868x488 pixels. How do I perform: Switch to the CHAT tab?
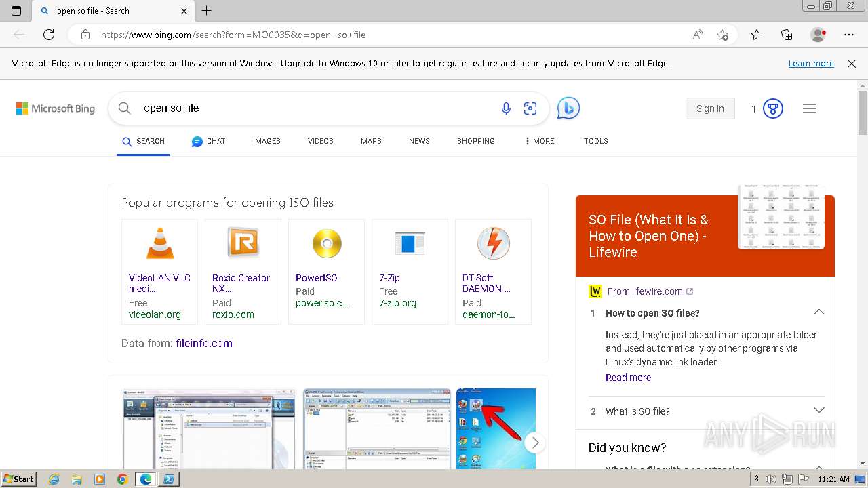[x=208, y=141]
